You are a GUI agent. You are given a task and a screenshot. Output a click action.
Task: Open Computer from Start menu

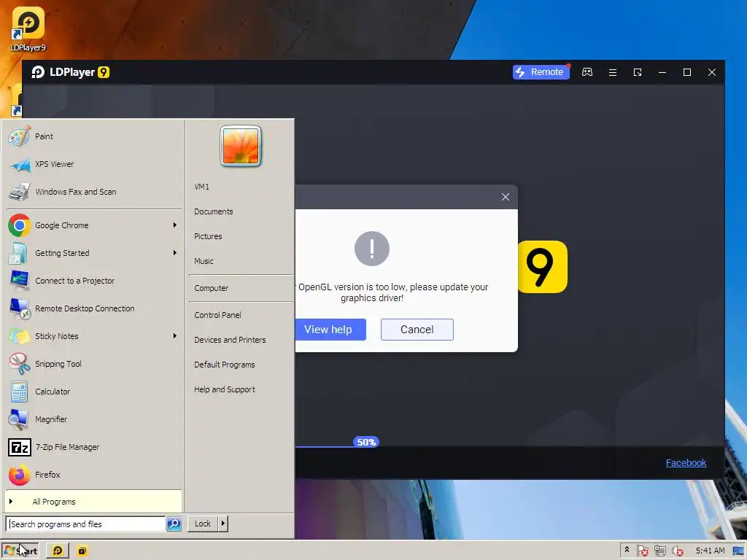pos(241,288)
